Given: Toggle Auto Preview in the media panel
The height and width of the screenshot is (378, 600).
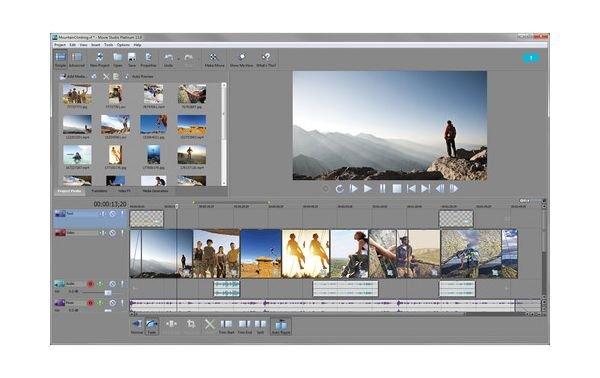Looking at the screenshot, I should tap(139, 77).
